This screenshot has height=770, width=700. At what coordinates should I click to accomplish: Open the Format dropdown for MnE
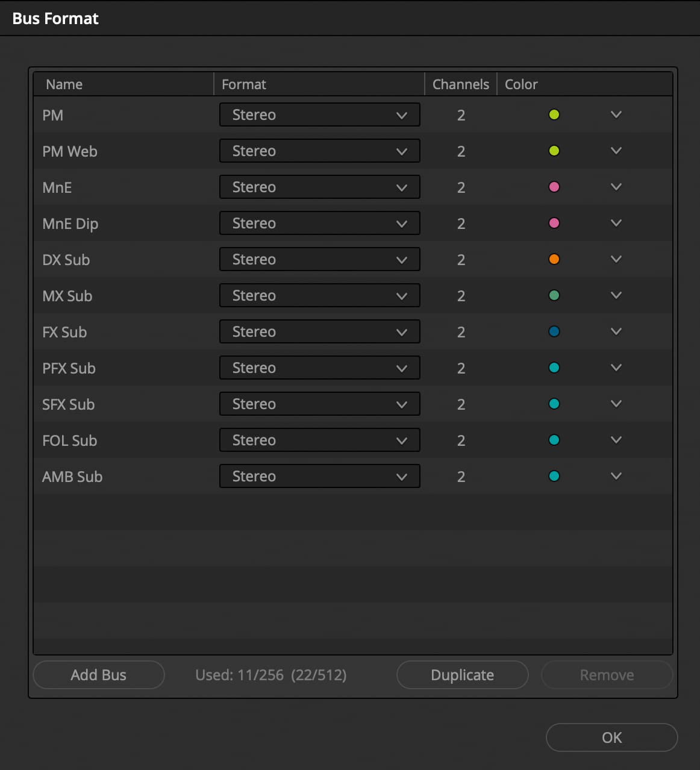[319, 187]
